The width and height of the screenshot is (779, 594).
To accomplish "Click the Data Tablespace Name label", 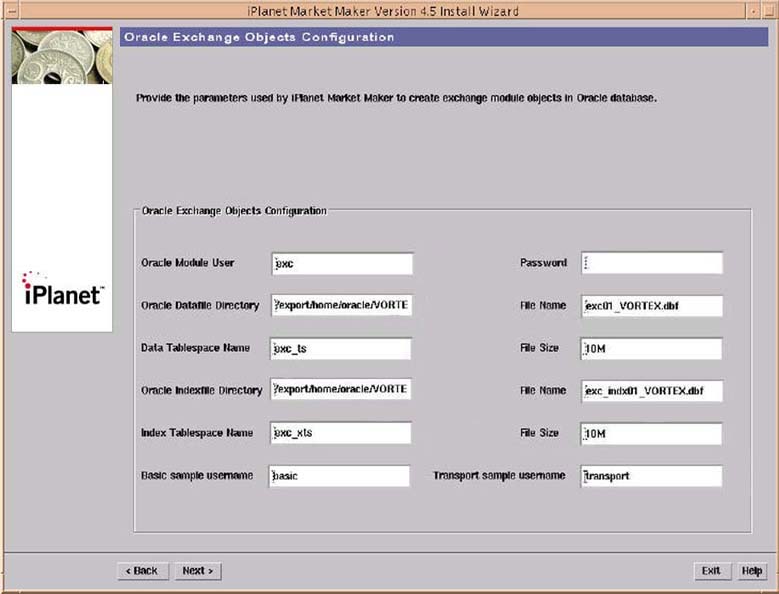I will [195, 348].
